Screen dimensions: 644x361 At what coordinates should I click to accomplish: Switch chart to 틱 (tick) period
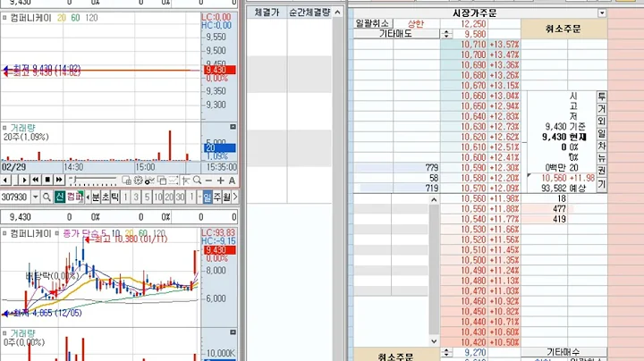[x=114, y=197]
